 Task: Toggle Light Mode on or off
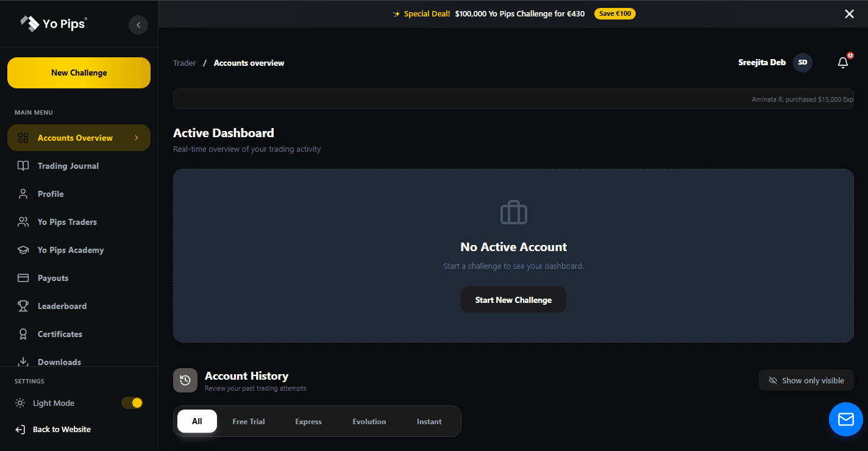tap(132, 403)
